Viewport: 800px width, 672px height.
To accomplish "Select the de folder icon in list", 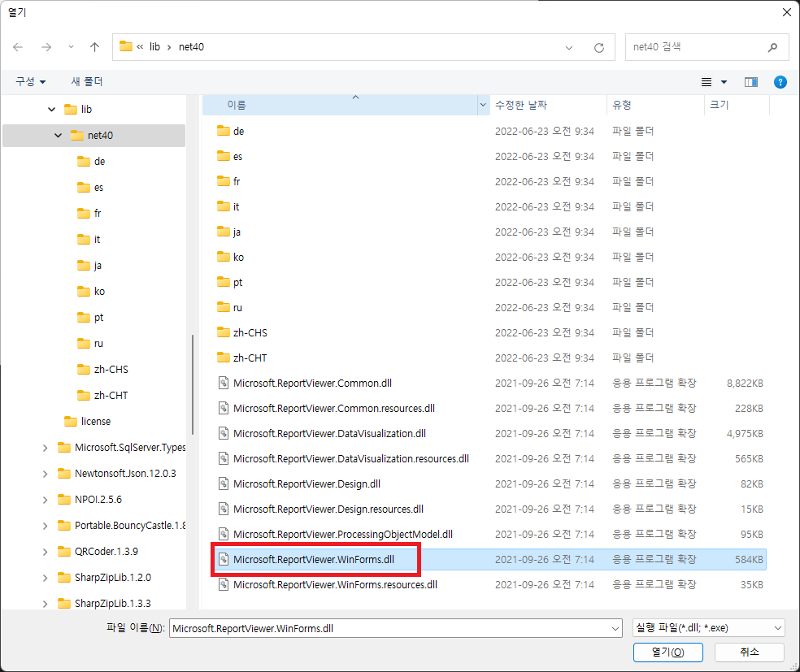I will pos(223,131).
